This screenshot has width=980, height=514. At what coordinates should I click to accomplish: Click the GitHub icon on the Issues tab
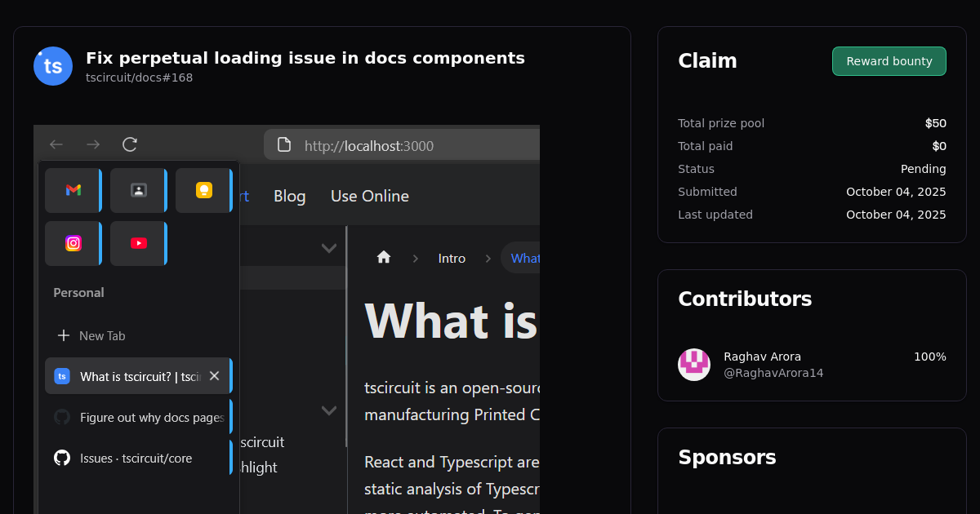click(x=61, y=458)
